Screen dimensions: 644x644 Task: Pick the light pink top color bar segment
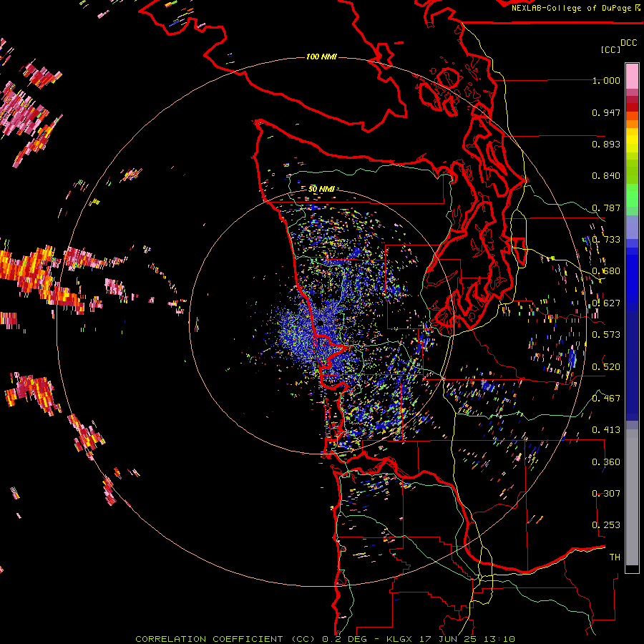pyautogui.click(x=632, y=76)
